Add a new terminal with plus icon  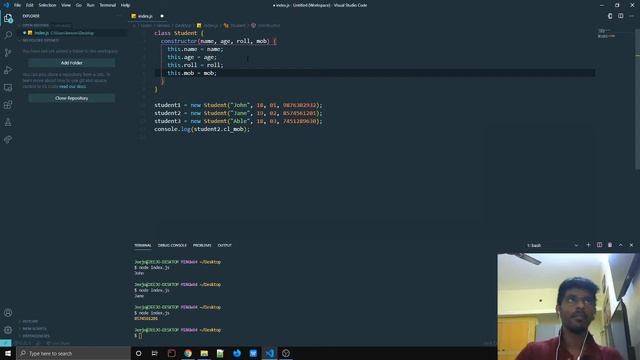pos(588,245)
